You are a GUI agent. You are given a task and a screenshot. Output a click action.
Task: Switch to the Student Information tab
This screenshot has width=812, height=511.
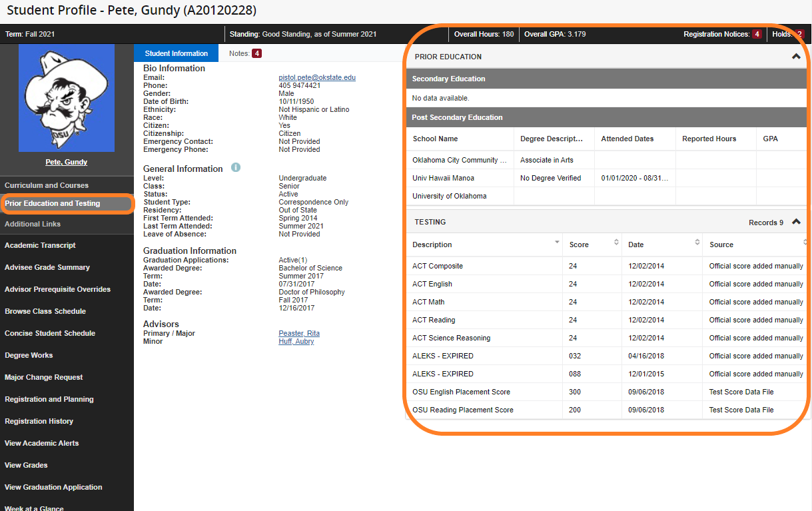coord(176,53)
